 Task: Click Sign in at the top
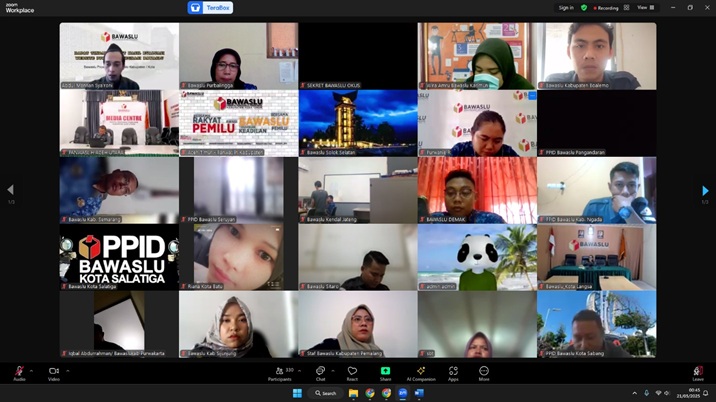click(x=566, y=8)
